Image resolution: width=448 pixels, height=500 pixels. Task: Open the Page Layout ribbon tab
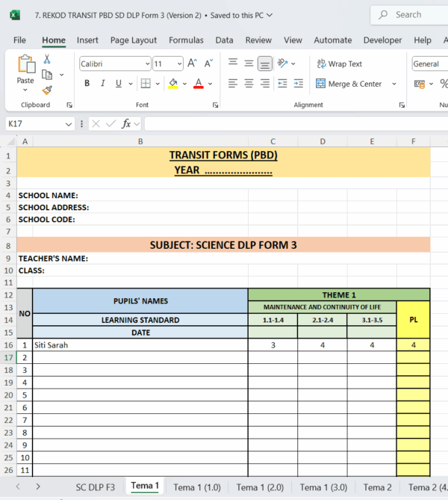pos(134,40)
